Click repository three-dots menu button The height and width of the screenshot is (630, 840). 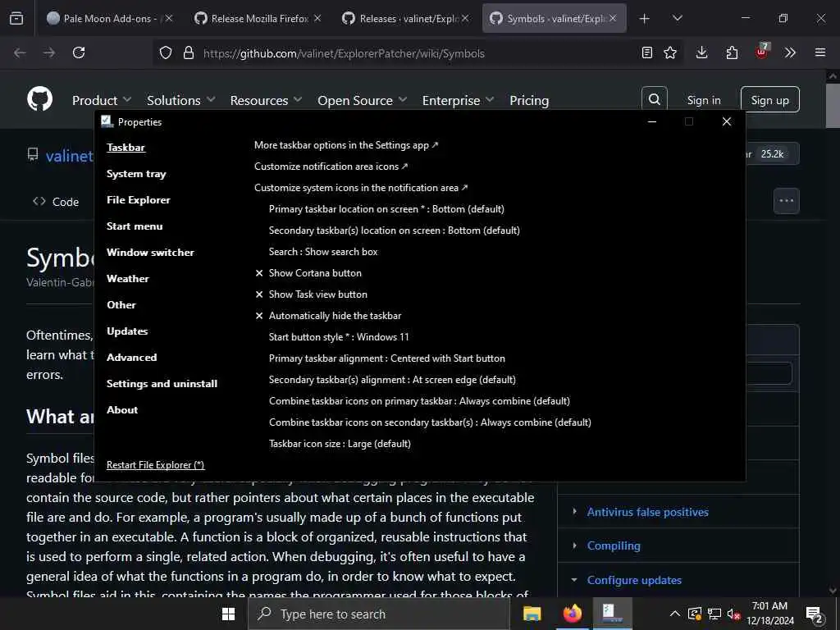(x=787, y=201)
